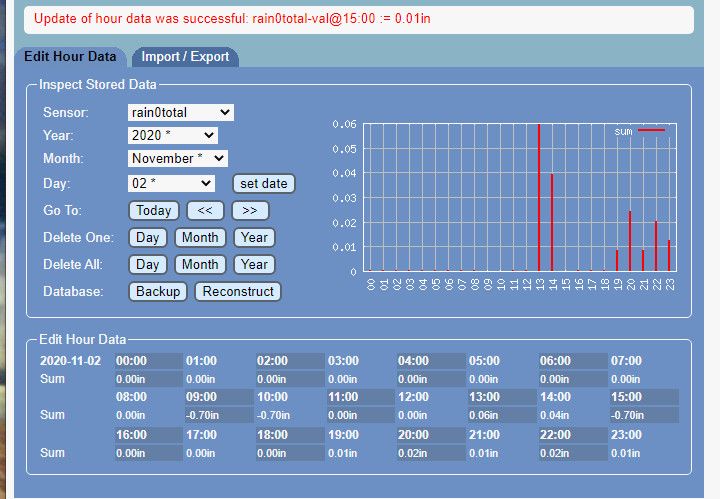Viewport: 720px width, 499px height.
Task: Edit the 22:00 sum value 0.02in
Action: coord(573,453)
